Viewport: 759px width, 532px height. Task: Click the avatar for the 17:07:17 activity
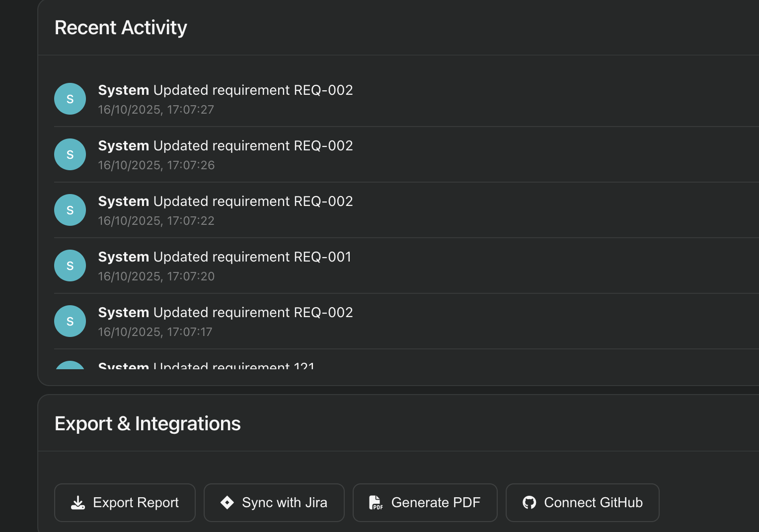click(70, 321)
